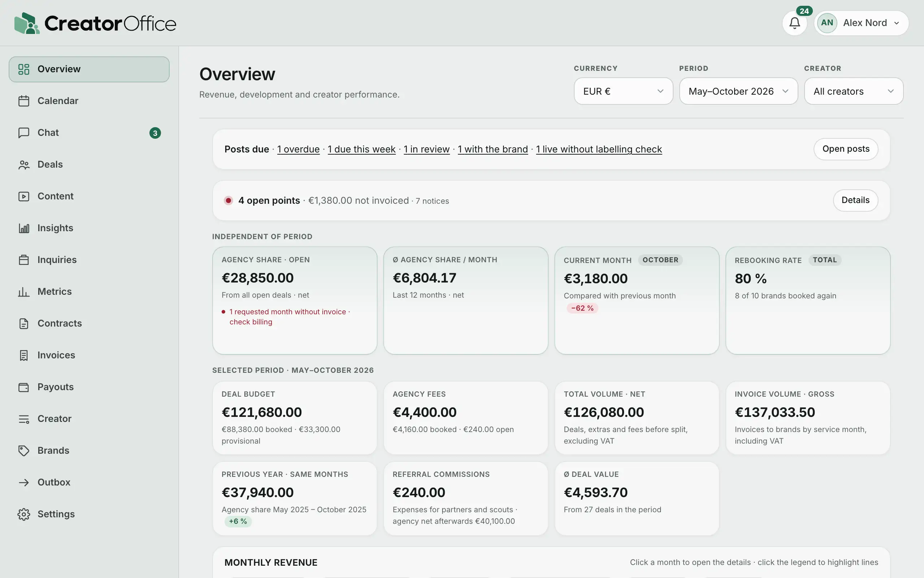This screenshot has width=924, height=578.
Task: Click the +6 % change badge
Action: [x=238, y=521]
